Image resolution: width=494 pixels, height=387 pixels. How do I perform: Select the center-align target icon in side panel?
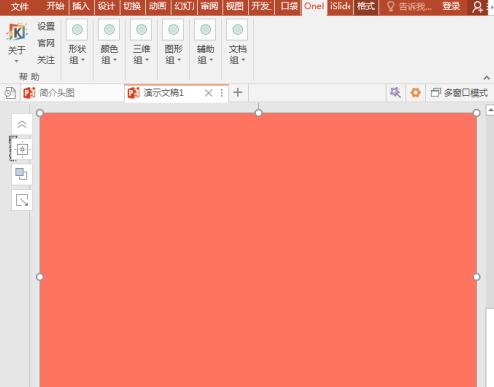tap(22, 149)
